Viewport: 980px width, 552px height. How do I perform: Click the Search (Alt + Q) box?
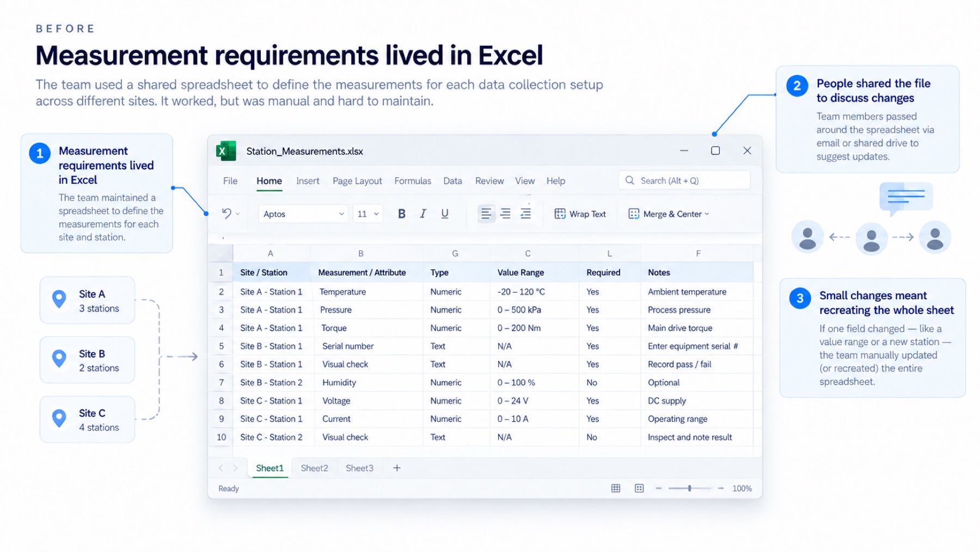tap(684, 180)
